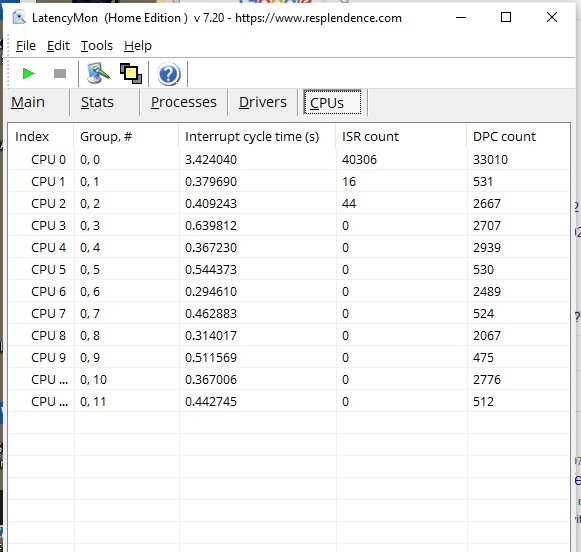Click the DPC count value 2489
581x552 pixels.
tap(487, 292)
